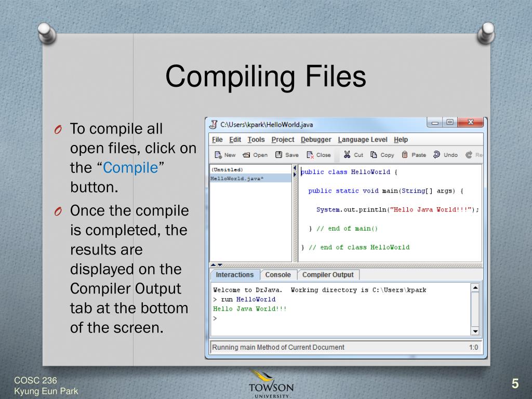Open the Edit menu
The width and height of the screenshot is (532, 399).
(x=235, y=140)
